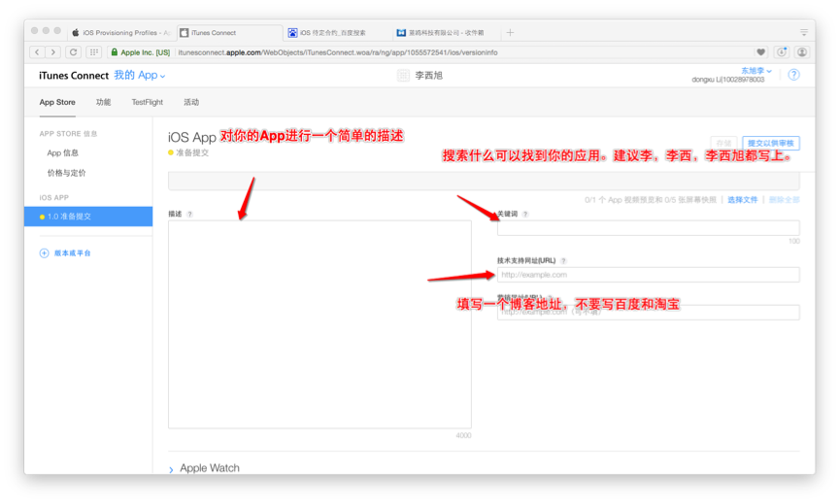This screenshot has height=504, width=840.
Task: Click the green lock security icon
Action: click(115, 51)
